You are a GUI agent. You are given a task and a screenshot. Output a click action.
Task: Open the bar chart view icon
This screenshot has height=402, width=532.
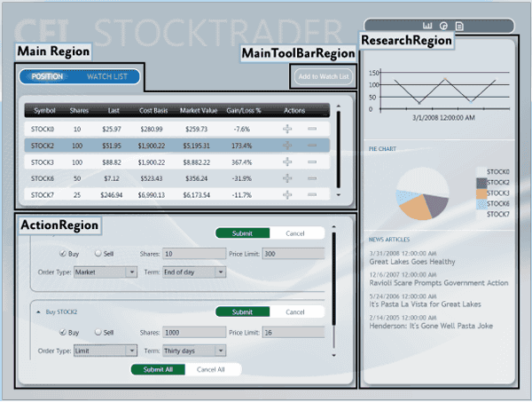[x=427, y=26]
